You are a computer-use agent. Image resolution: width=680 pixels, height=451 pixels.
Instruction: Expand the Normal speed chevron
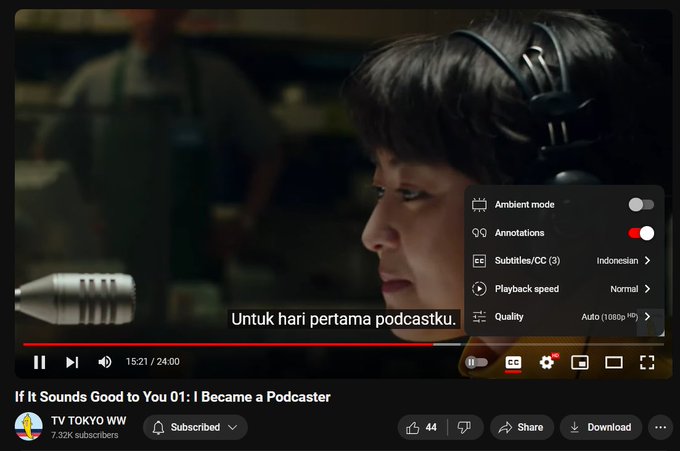tap(647, 289)
